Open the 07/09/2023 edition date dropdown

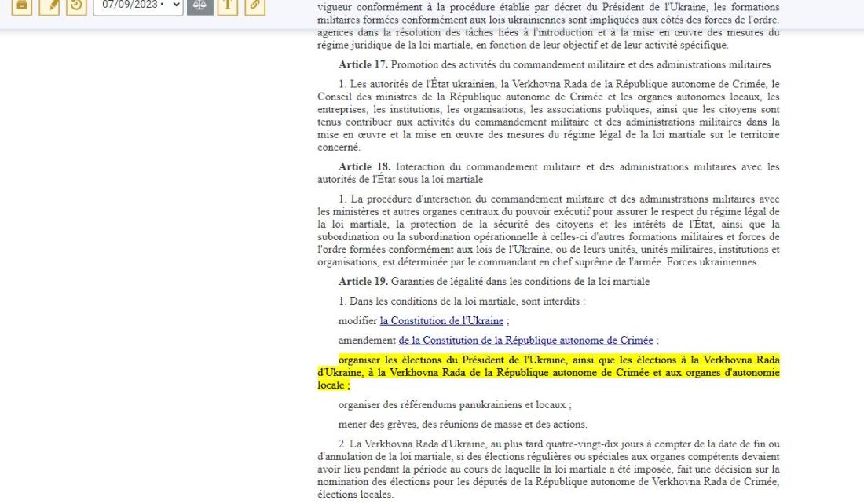coord(138,6)
